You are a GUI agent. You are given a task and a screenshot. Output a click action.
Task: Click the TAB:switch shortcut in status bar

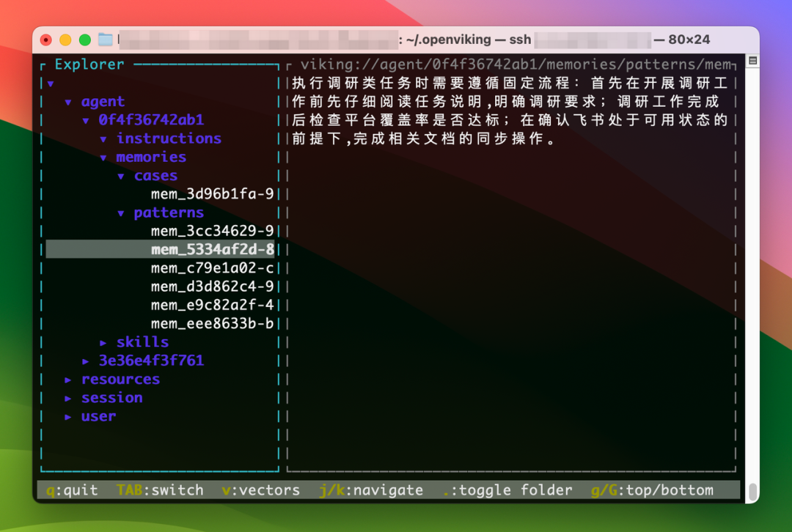coord(160,490)
